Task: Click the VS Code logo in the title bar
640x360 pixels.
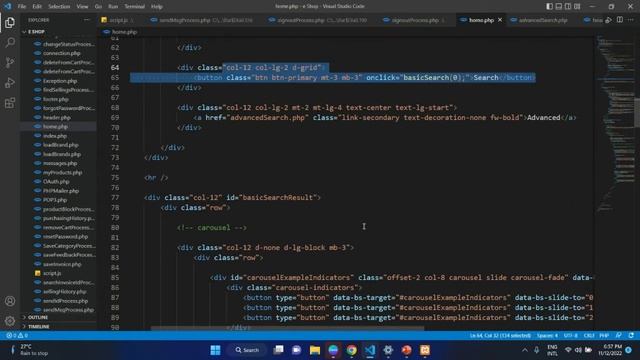Action: pyautogui.click(x=7, y=6)
